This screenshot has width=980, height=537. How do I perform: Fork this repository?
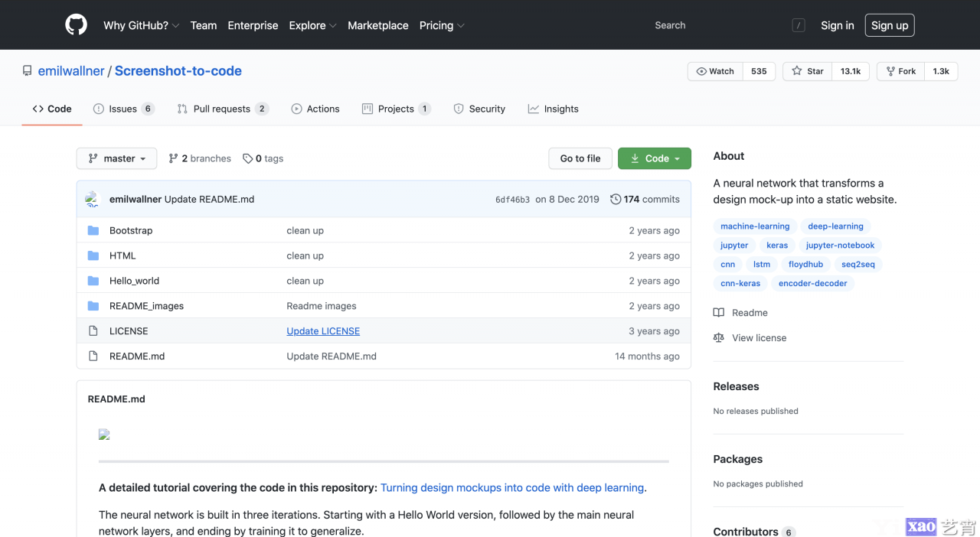[900, 71]
